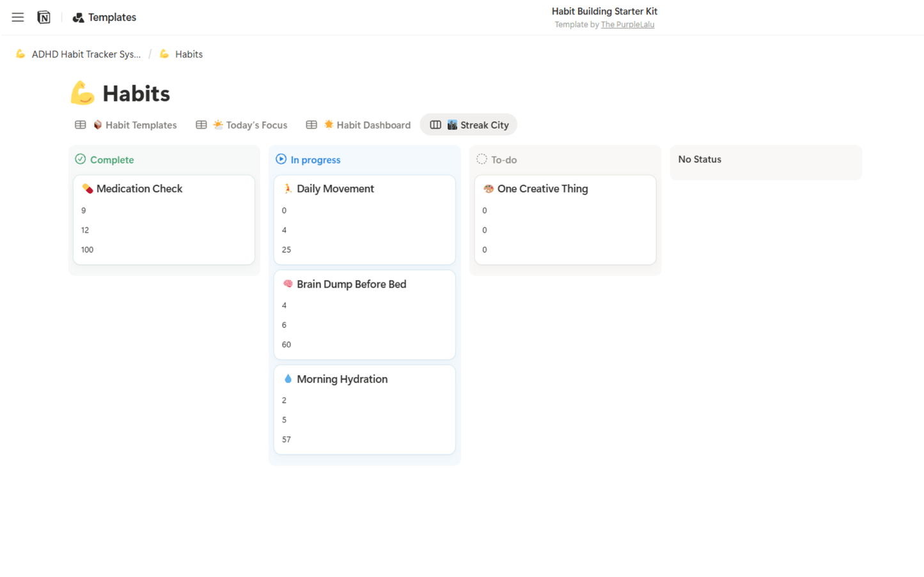
Task: Click the palette icon on One Creative Thing
Action: click(488, 188)
